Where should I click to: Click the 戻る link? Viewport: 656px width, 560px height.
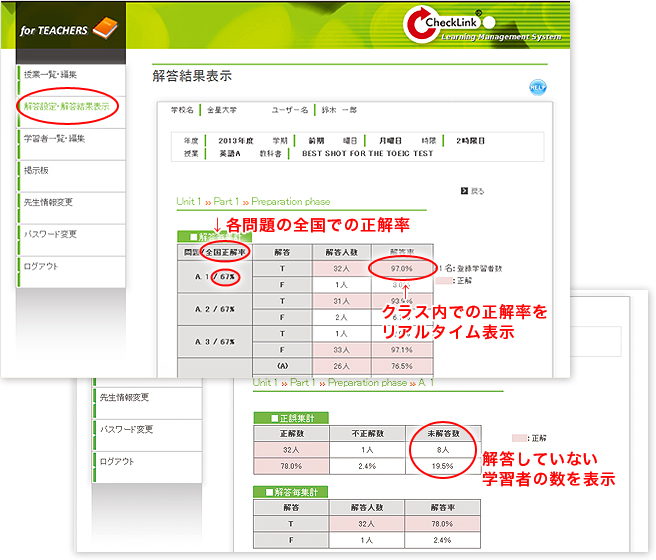tap(477, 191)
